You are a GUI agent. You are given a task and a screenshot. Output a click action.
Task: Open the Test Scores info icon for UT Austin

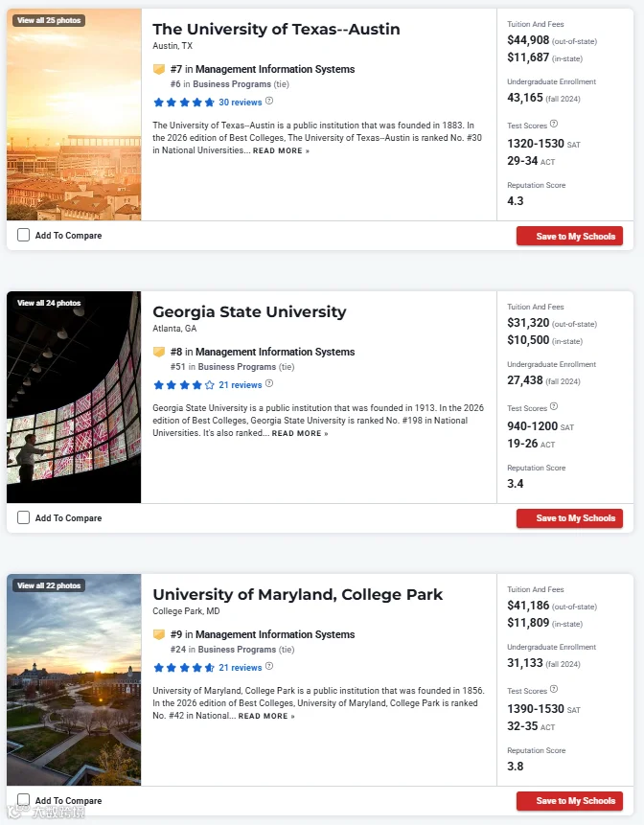pyautogui.click(x=554, y=125)
